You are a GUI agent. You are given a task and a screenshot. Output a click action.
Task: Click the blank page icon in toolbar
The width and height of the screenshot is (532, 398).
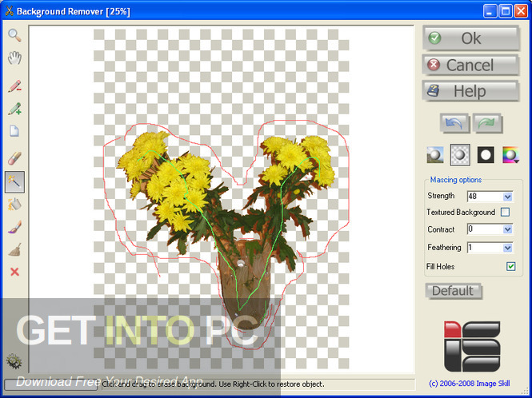14,131
